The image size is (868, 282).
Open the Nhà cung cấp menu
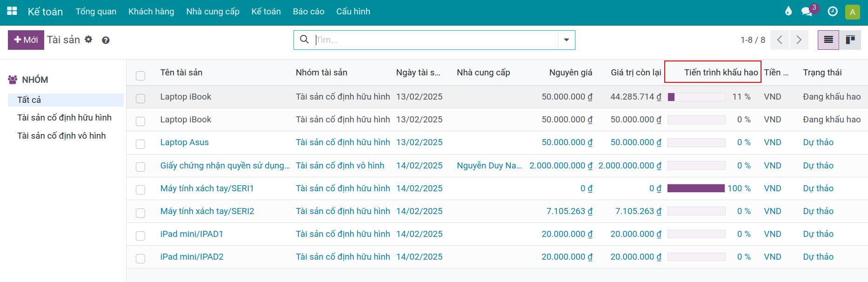(213, 12)
